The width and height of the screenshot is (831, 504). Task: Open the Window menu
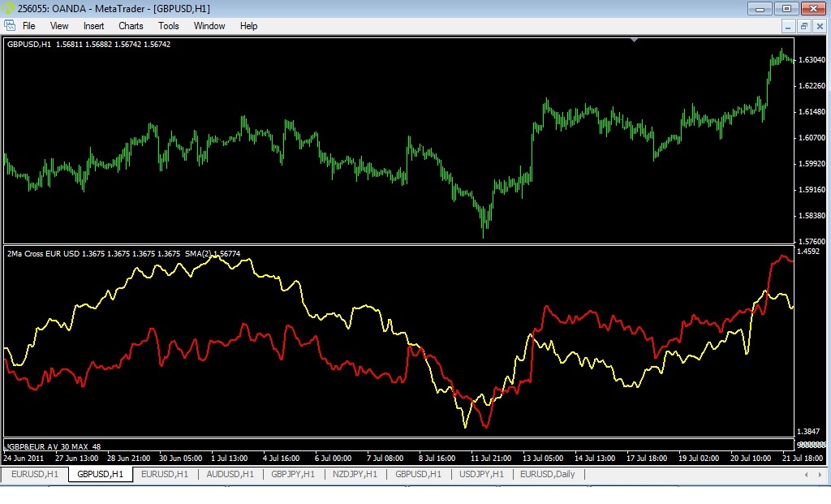click(209, 26)
